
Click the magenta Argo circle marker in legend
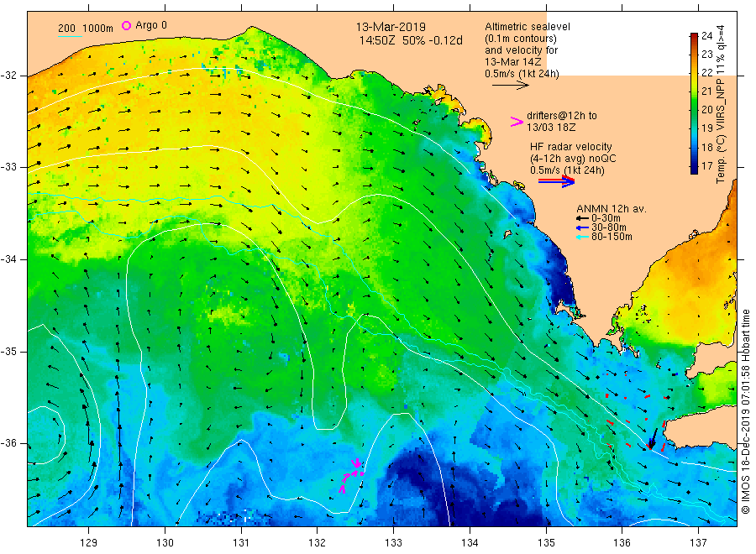point(126,25)
